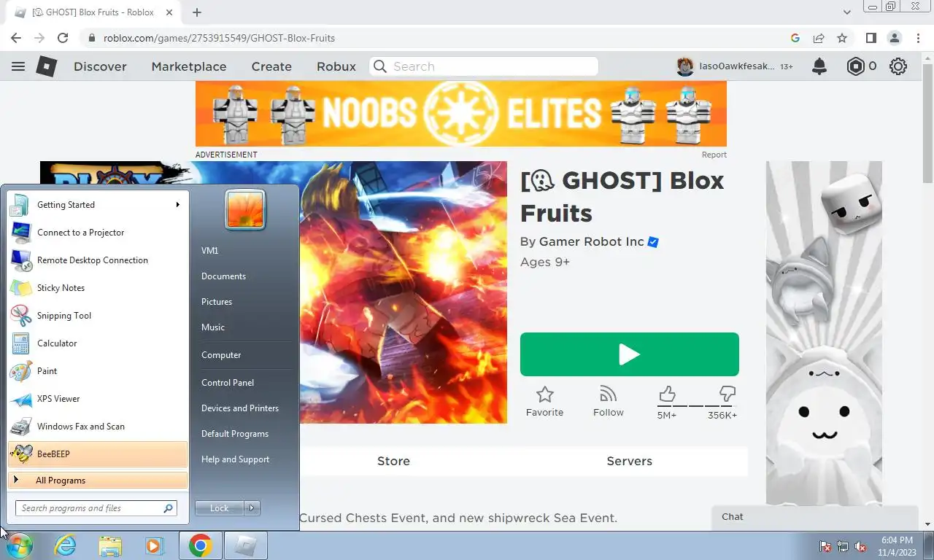
Task: Share this page from the address bar
Action: click(819, 38)
